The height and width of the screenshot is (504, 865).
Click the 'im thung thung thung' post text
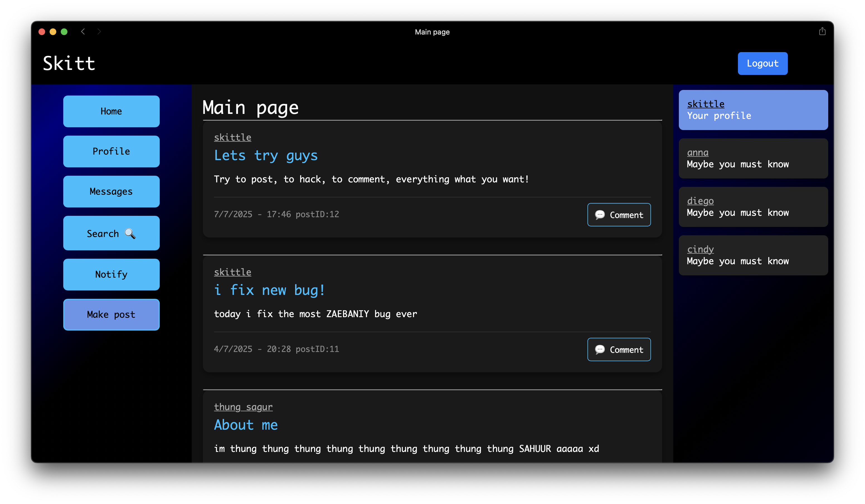(406, 449)
